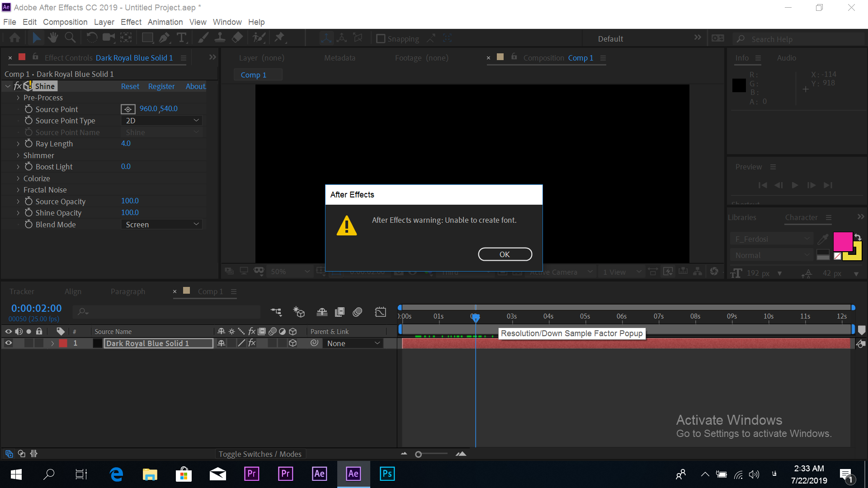868x488 pixels.
Task: Click the Reset button for Shine effect
Action: (x=130, y=86)
